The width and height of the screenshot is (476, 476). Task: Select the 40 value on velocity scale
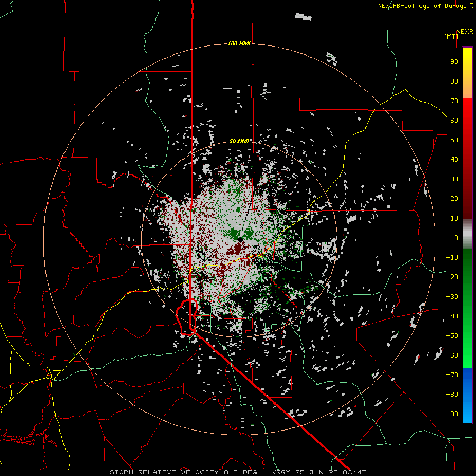(454, 160)
